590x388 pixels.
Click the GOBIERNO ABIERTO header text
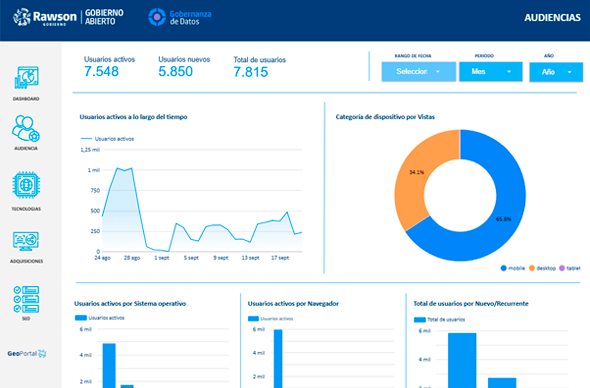104,17
